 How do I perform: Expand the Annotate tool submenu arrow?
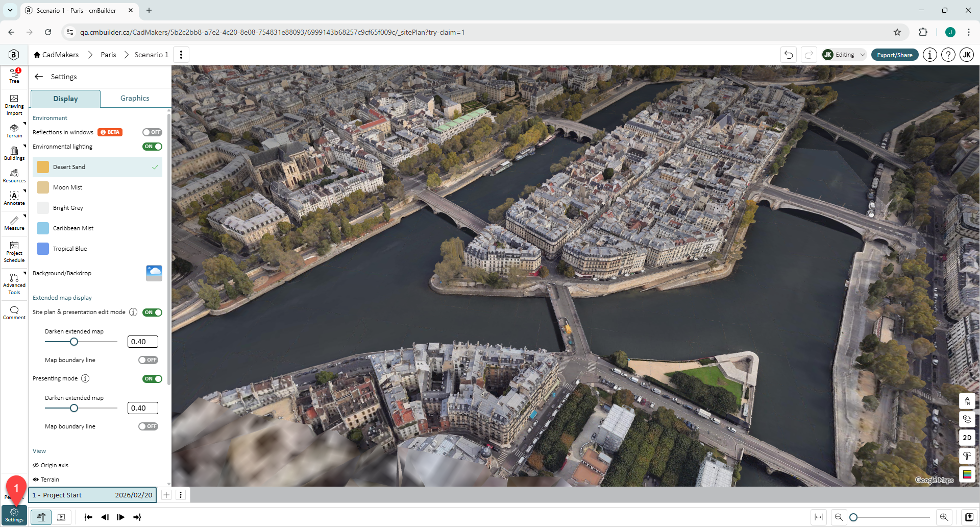[24, 191]
